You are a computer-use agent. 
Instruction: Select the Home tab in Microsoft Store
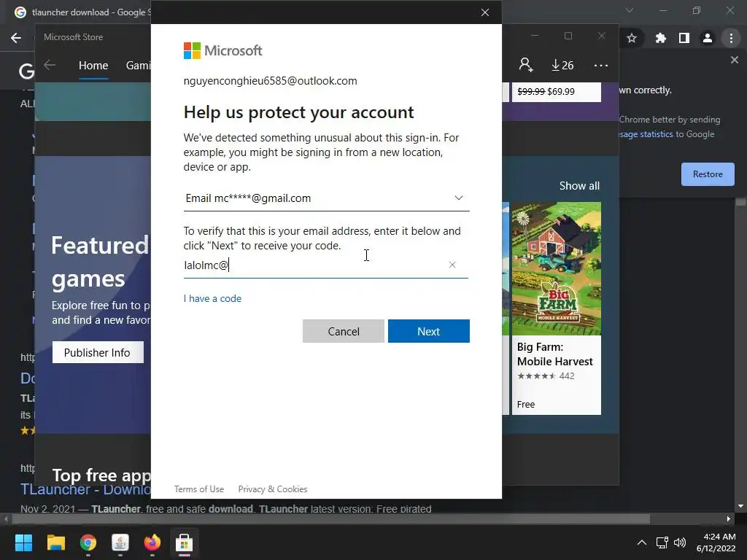[x=93, y=66]
